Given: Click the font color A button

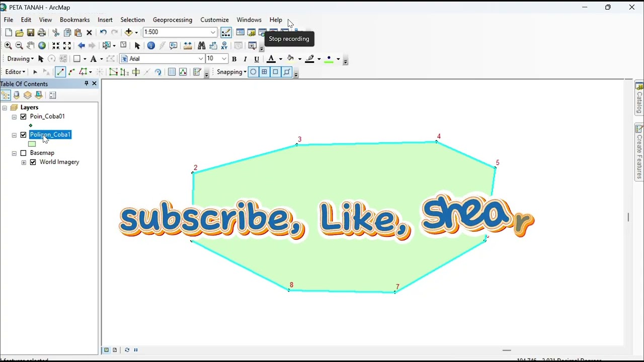Looking at the screenshot, I should click(x=271, y=59).
